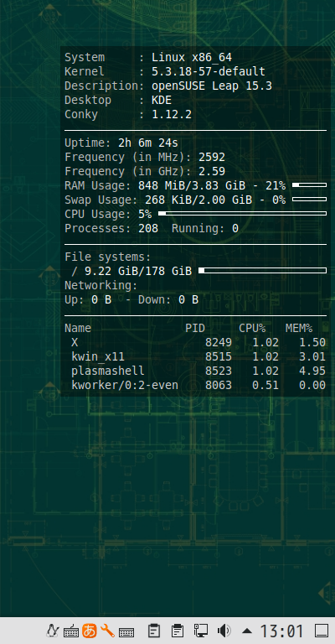
Task: Click the text openSUSE Leap 15.3
Action: pyautogui.click(x=212, y=86)
